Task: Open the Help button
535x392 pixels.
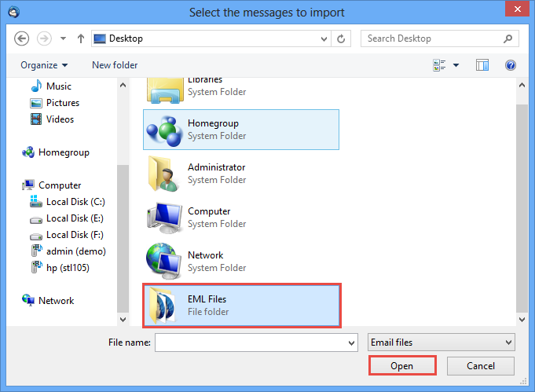Action: (511, 65)
